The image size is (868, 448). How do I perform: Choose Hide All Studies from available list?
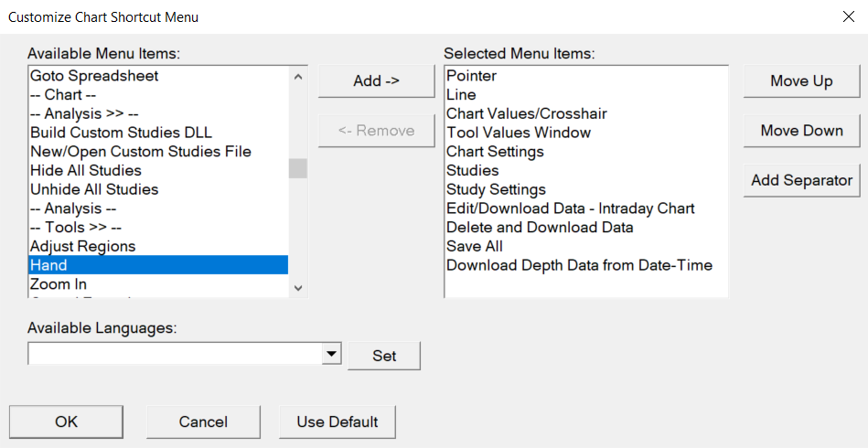(x=86, y=170)
